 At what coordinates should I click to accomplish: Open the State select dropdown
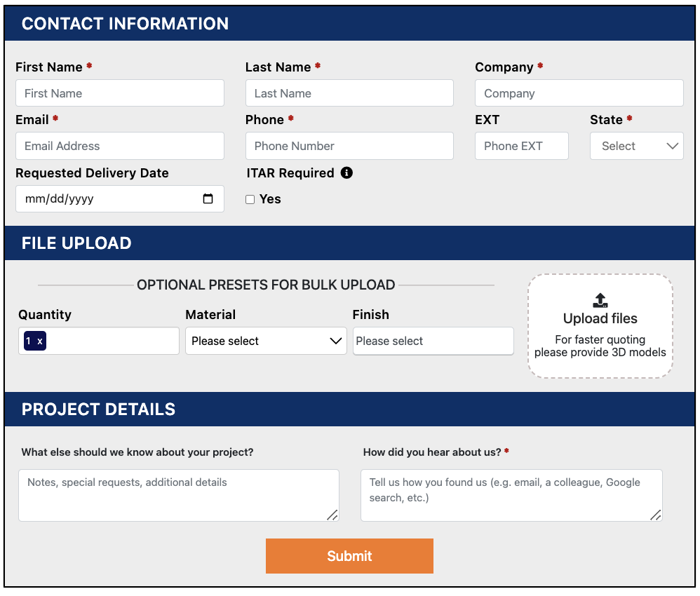[x=636, y=146]
